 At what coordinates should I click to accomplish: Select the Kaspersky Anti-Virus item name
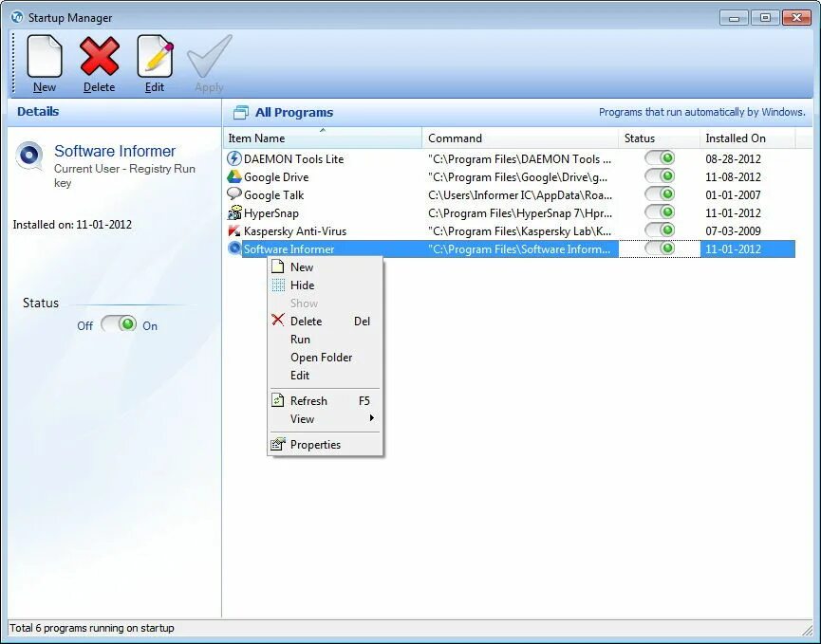(295, 231)
